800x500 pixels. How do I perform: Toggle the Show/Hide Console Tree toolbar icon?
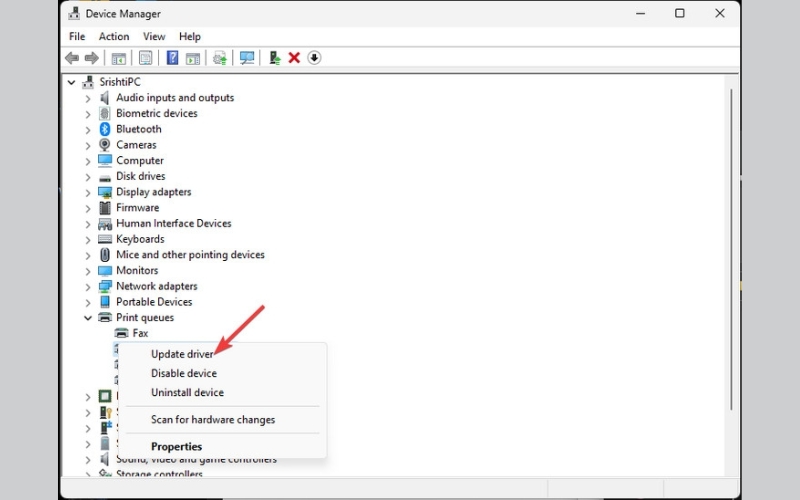pyautogui.click(x=118, y=58)
